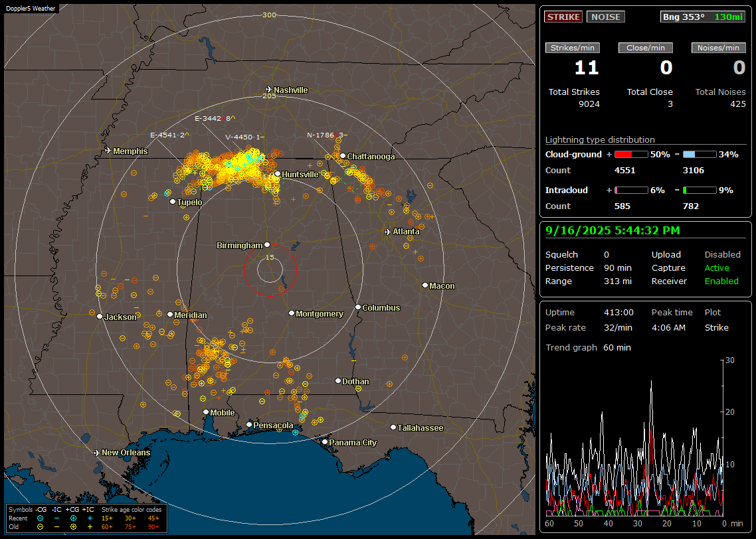Click the 205 range ring label
756x539 pixels.
coord(270,96)
